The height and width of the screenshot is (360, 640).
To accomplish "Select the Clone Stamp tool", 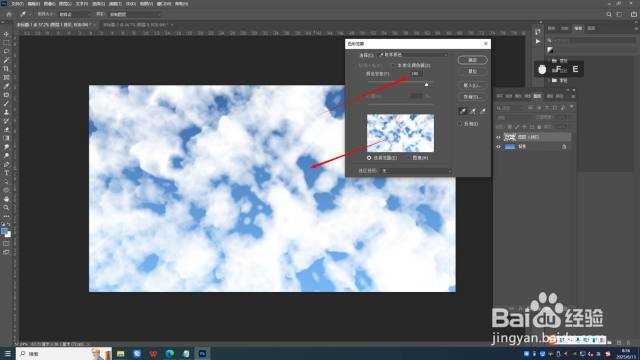I will pos(6,112).
